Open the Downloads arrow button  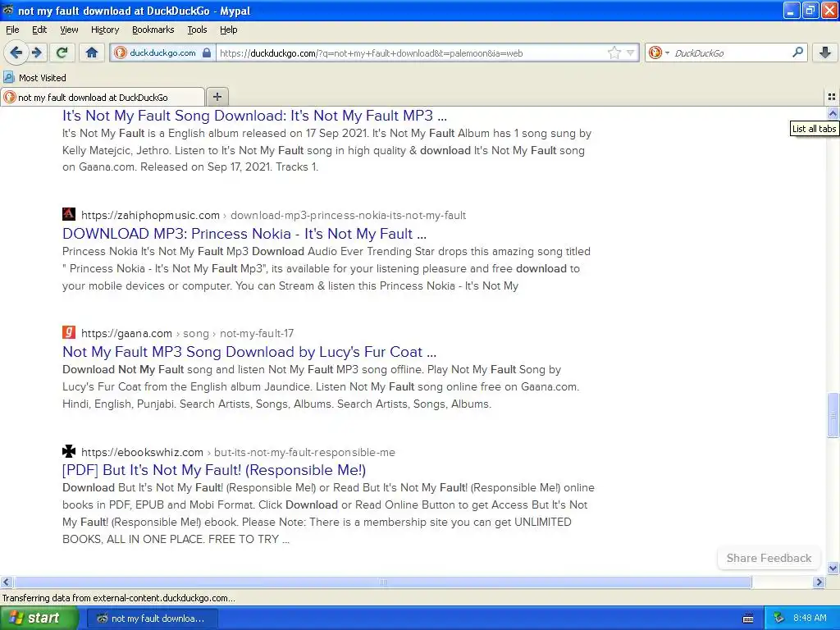825,52
